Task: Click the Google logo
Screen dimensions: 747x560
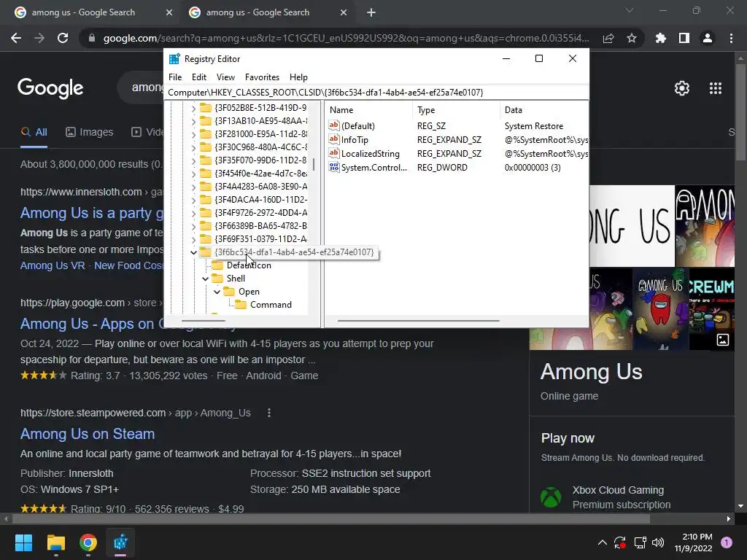Action: [x=50, y=88]
